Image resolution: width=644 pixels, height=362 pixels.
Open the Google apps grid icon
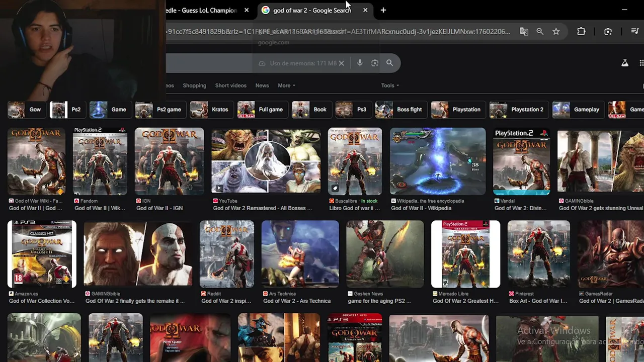point(641,63)
